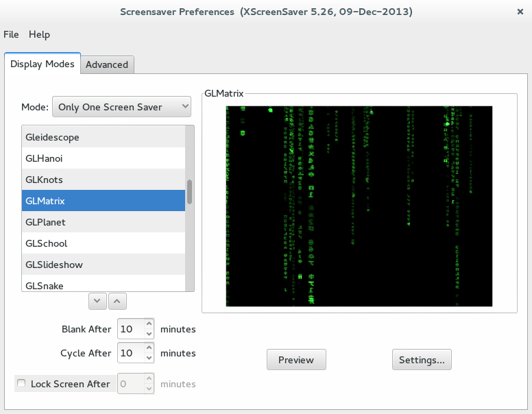The width and height of the screenshot is (532, 414).
Task: Open the File menu
Action: tap(11, 34)
